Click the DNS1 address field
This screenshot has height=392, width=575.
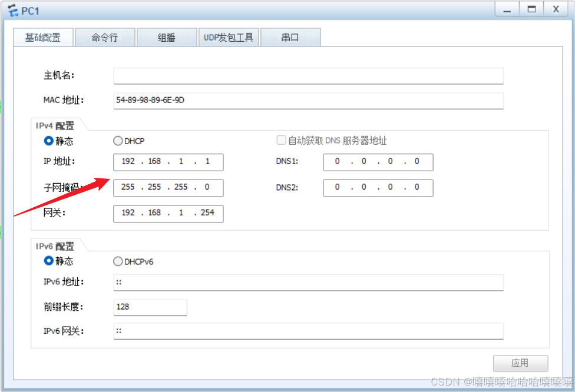378,162
